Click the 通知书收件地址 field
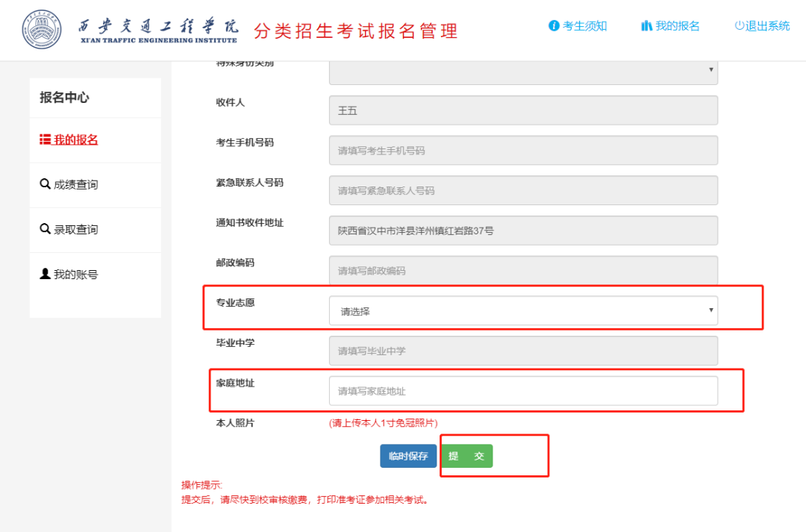The width and height of the screenshot is (806, 532). tap(523, 231)
